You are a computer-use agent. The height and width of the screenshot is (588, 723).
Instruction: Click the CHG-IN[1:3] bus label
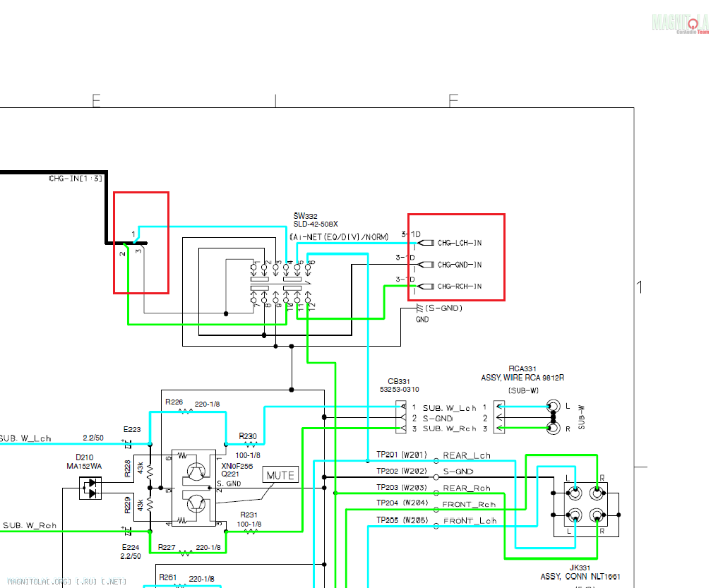[x=75, y=179]
